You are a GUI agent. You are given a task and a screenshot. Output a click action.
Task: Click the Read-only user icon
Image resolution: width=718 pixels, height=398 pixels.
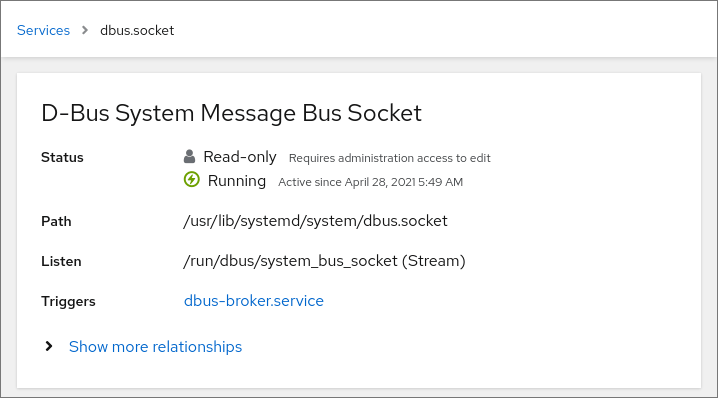pyautogui.click(x=189, y=157)
